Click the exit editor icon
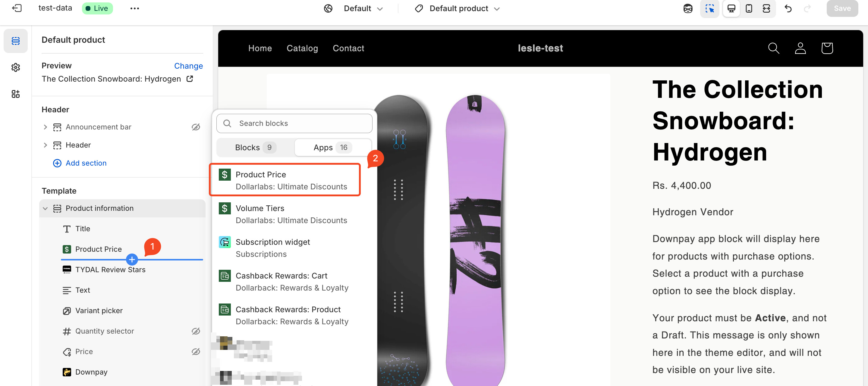 click(x=17, y=8)
